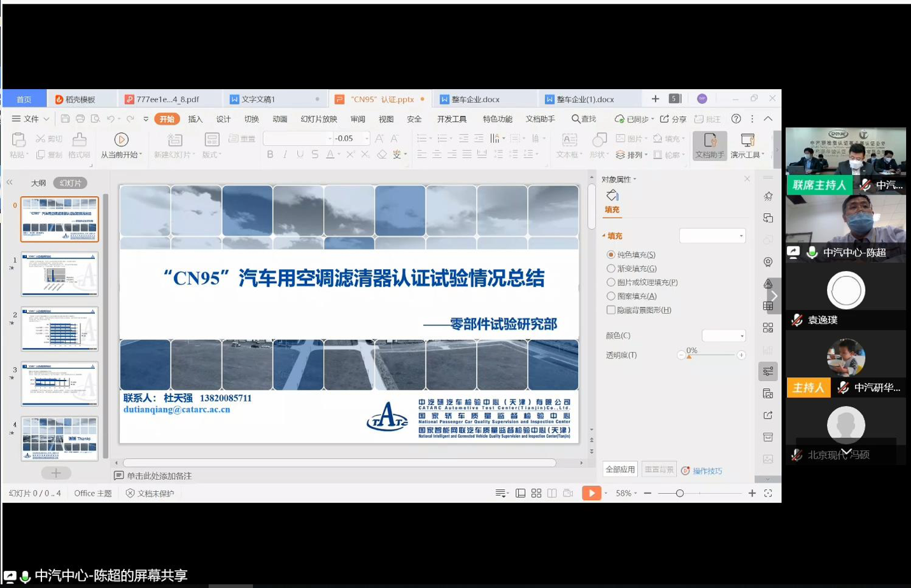Select 渐变填充 radio button
The image size is (911, 588).
[x=611, y=269]
